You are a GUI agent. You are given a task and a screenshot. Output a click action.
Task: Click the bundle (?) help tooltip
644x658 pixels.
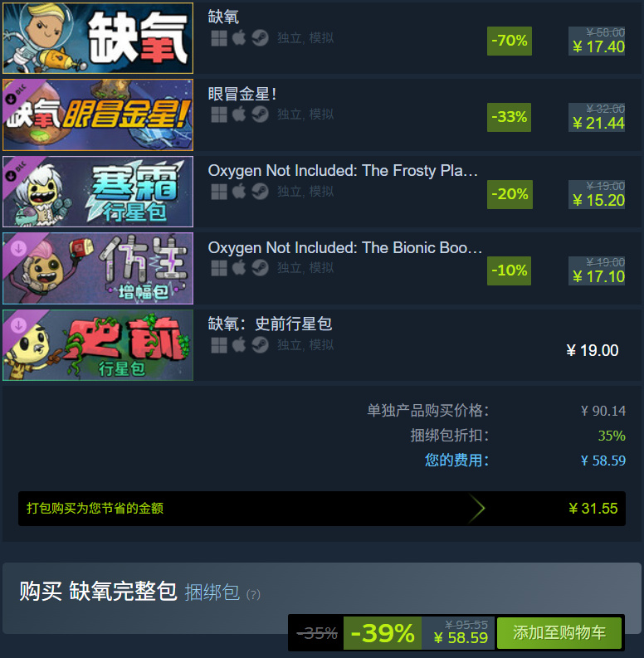(253, 595)
